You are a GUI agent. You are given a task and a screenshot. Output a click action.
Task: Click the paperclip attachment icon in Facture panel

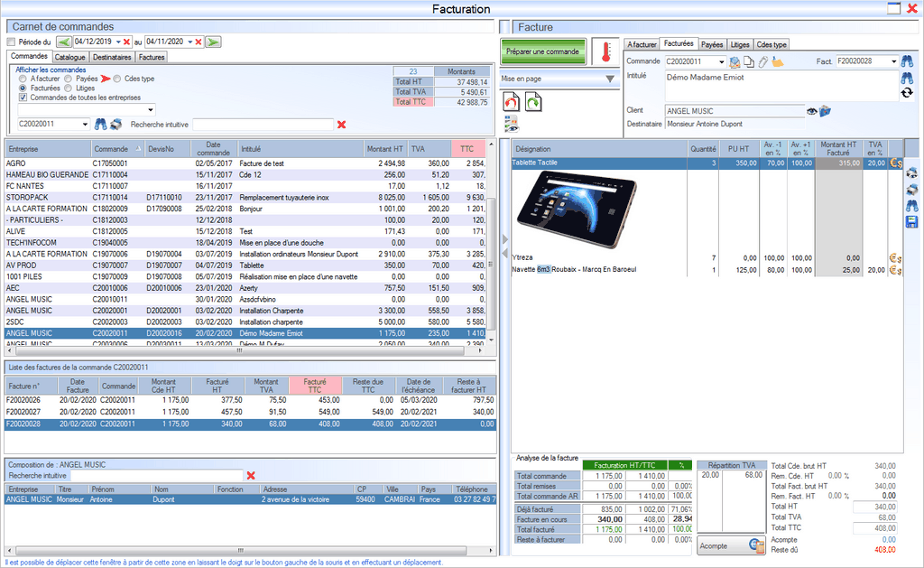pyautogui.click(x=763, y=61)
